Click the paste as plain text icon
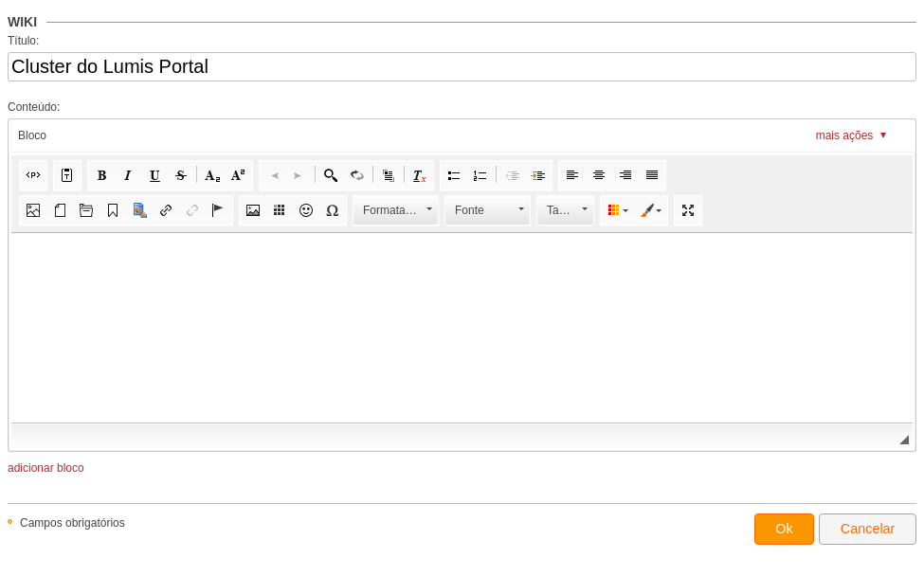This screenshot has height=576, width=924. 66,175
